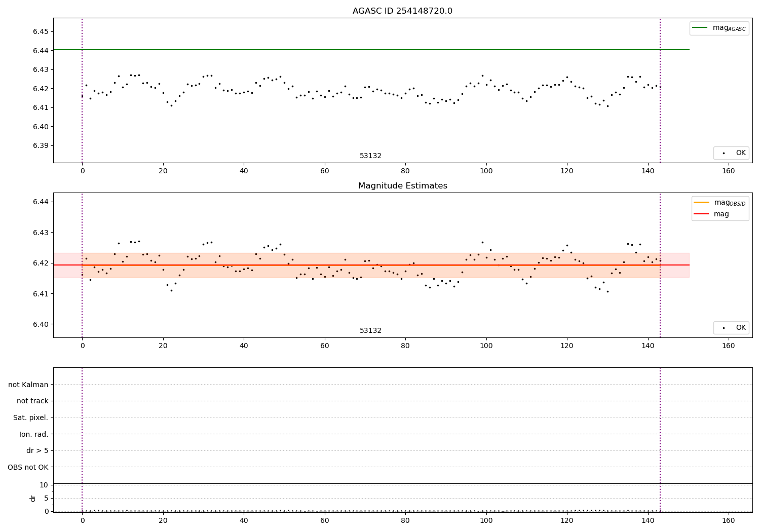The height and width of the screenshot is (532, 760).
Task: Click the 6.44 y-tick in Magnitude Estimates plot
Action: point(41,202)
